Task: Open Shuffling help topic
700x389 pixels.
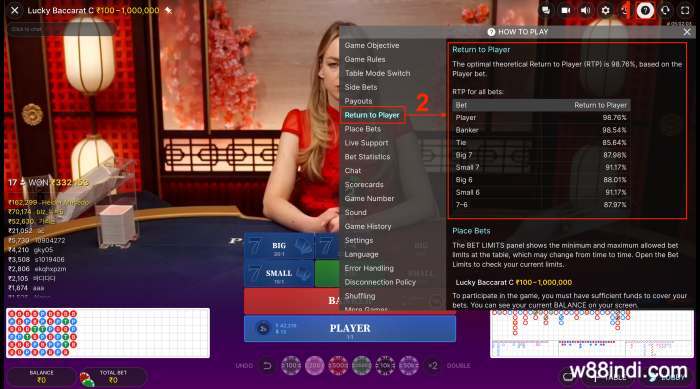Action: [x=360, y=296]
